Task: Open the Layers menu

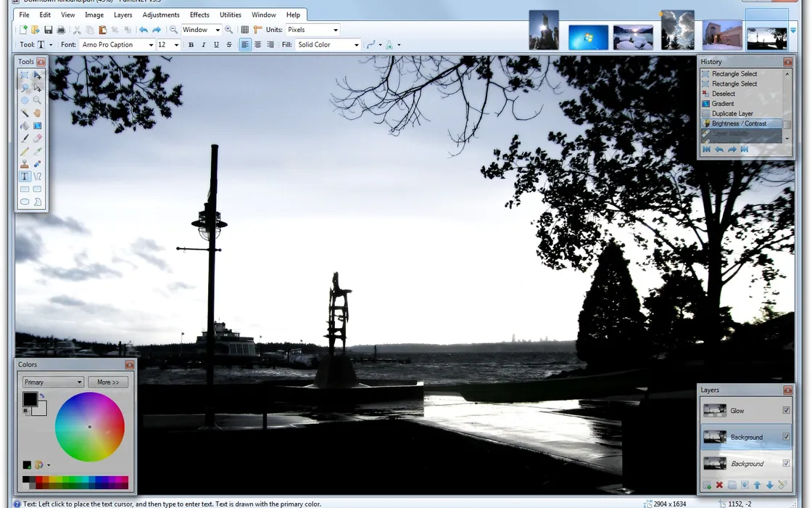Action: point(123,15)
